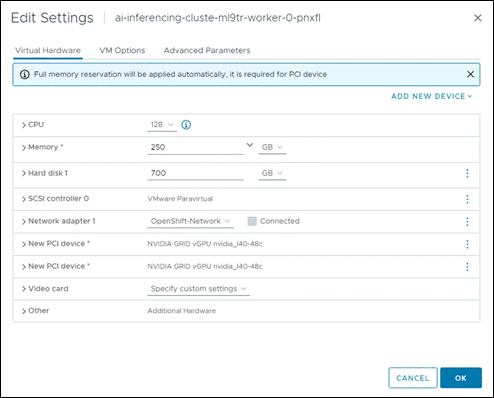Close the Edit Settings dialog
The width and height of the screenshot is (494, 398).
click(x=478, y=18)
